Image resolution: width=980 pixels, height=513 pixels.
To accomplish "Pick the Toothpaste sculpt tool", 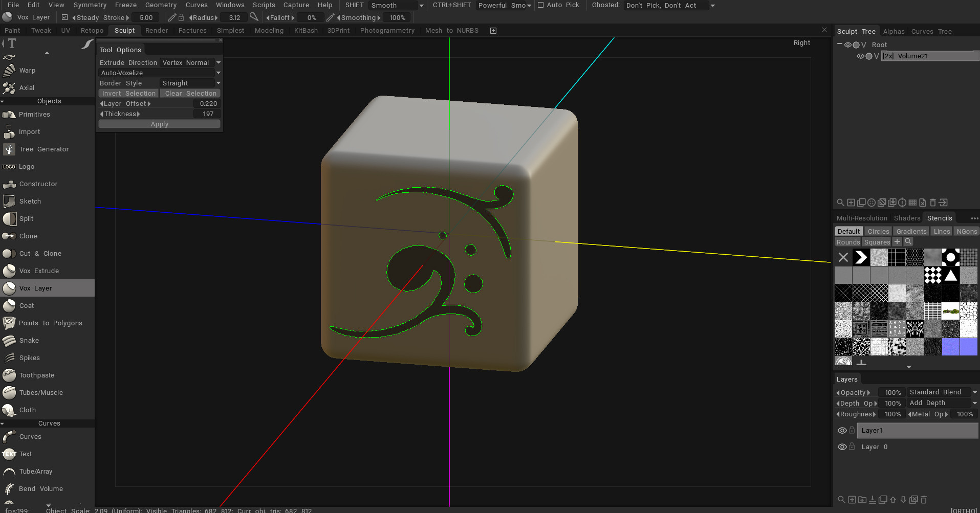I will [x=36, y=375].
